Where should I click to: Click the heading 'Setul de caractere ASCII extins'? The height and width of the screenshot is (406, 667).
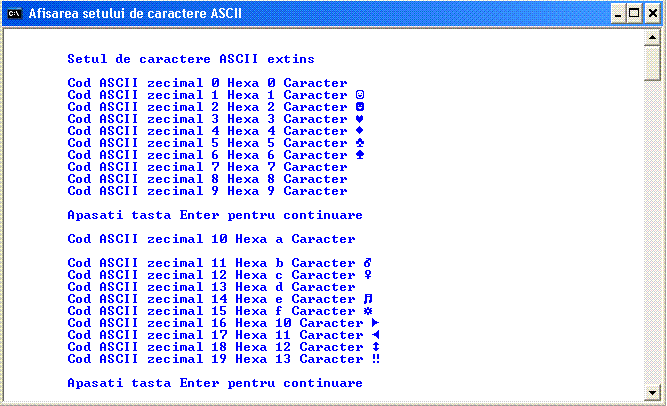190,59
